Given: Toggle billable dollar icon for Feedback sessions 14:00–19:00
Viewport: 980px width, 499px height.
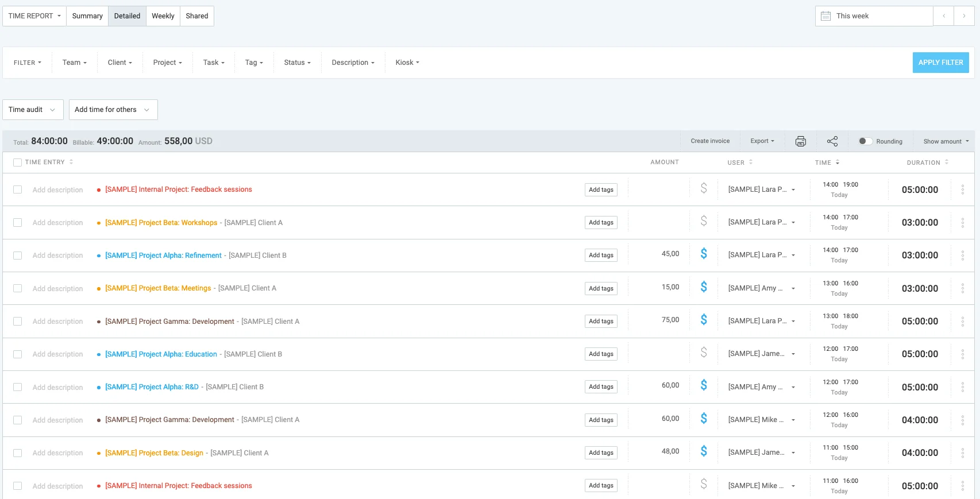Looking at the screenshot, I should click(x=704, y=188).
